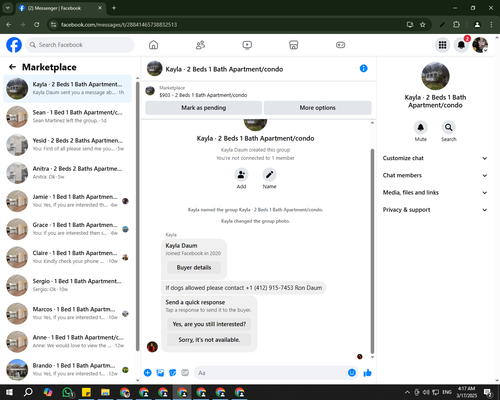Viewport: 500px width, 400px height.
Task: Select the Messenger | Facebook browser tab
Action: coord(61,8)
